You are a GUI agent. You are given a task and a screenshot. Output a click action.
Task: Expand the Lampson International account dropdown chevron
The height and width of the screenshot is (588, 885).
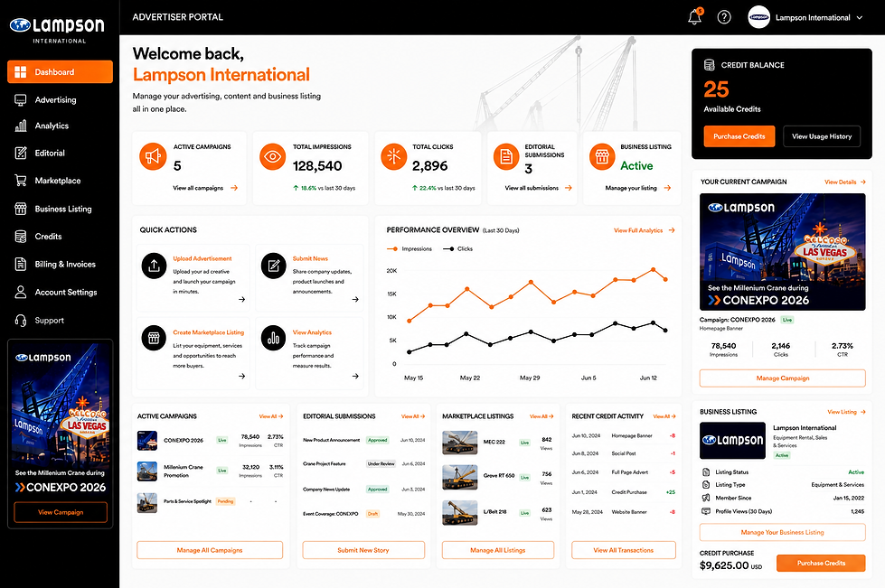coord(860,17)
